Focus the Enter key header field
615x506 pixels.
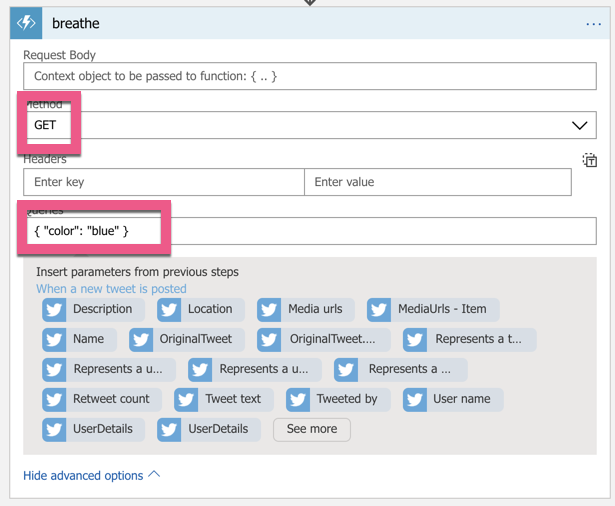click(x=164, y=182)
